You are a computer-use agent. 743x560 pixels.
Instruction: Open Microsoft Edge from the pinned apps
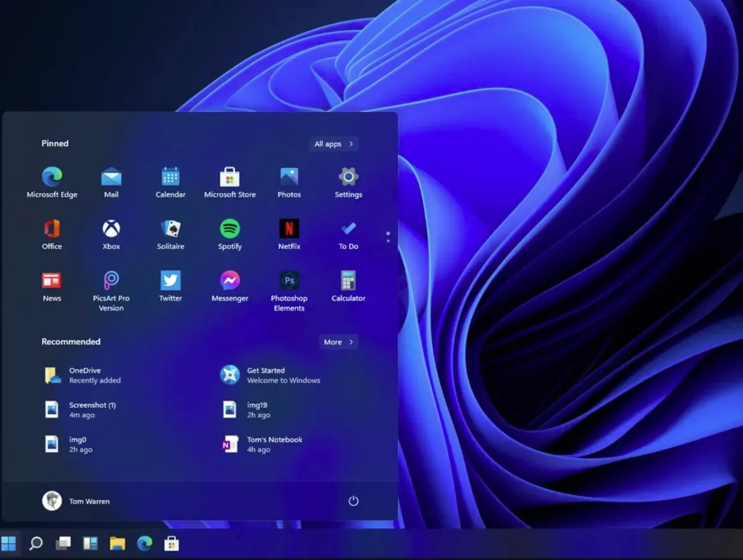coord(52,178)
